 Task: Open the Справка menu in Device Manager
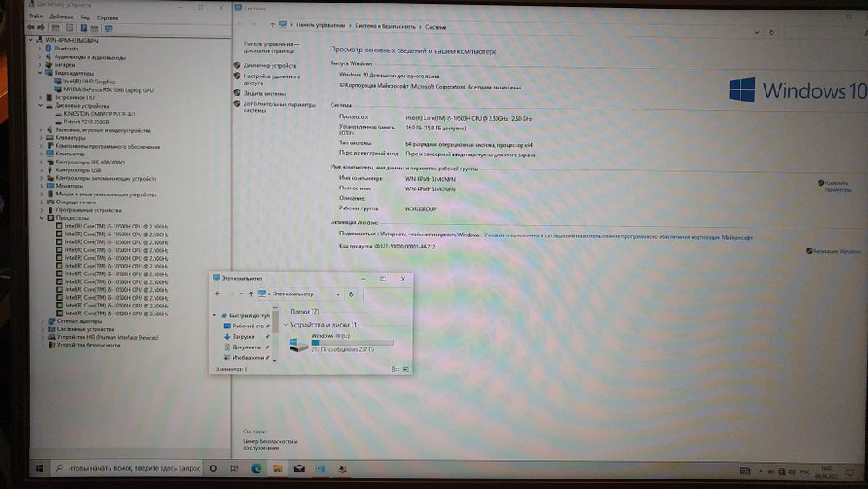coord(108,17)
